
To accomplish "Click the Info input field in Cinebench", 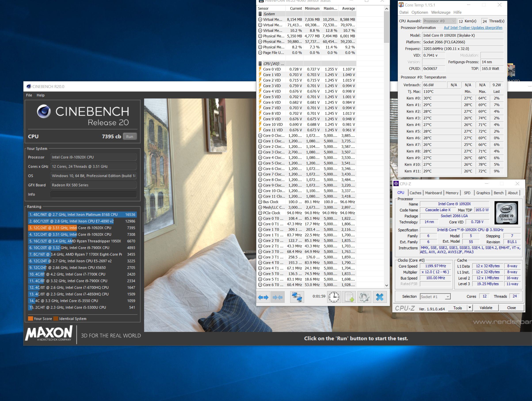I will (93, 194).
